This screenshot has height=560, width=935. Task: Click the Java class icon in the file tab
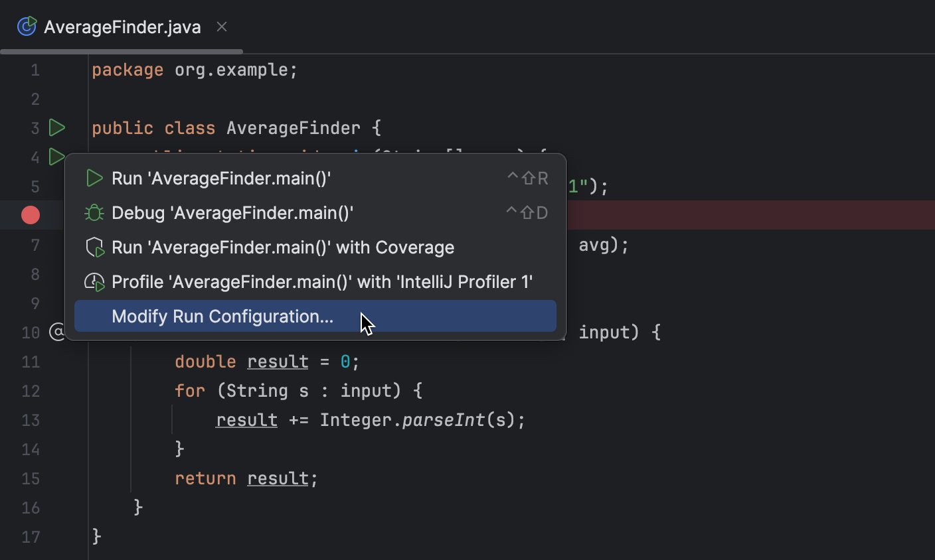coord(27,27)
